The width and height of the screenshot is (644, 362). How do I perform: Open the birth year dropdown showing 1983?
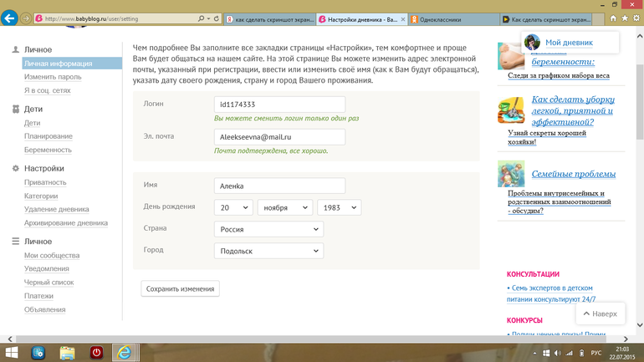click(340, 207)
